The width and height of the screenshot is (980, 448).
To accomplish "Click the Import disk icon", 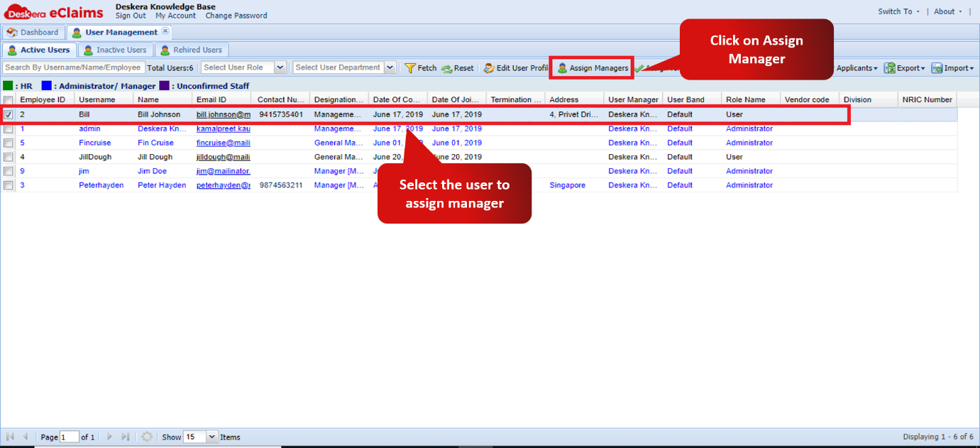I will coord(939,67).
